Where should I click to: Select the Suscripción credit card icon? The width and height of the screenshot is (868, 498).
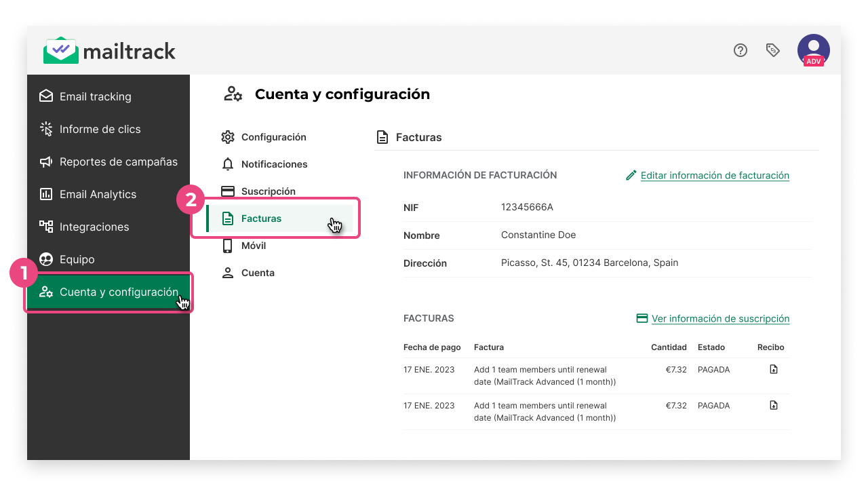tap(229, 191)
